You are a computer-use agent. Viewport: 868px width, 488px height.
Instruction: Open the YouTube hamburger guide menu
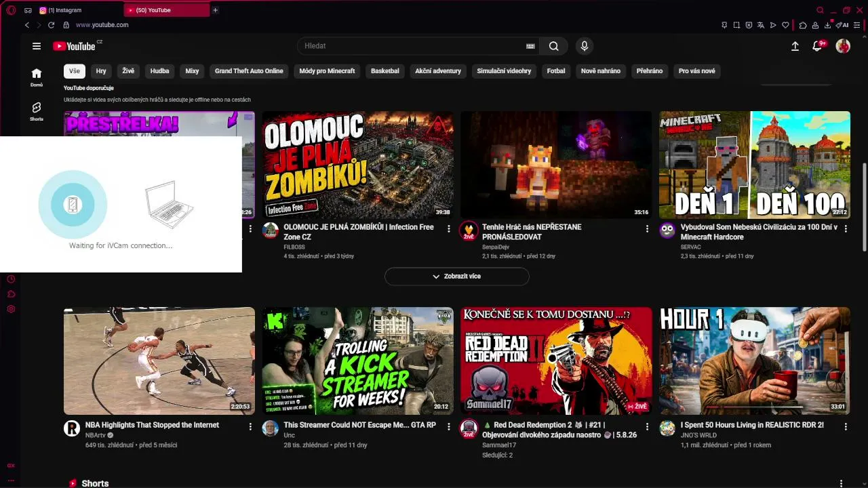click(x=37, y=46)
